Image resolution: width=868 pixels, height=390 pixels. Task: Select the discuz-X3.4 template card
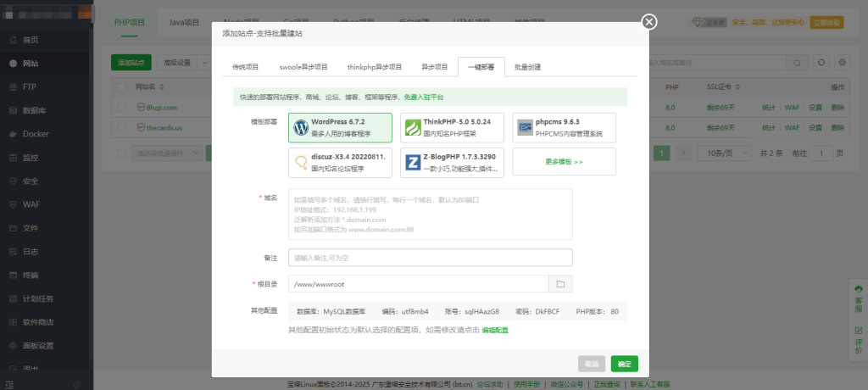coord(340,163)
